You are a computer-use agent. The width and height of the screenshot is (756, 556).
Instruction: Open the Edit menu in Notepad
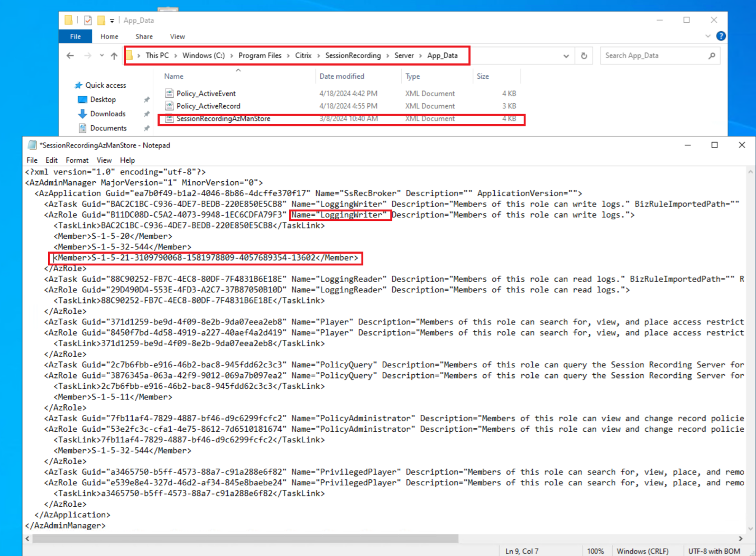click(51, 160)
